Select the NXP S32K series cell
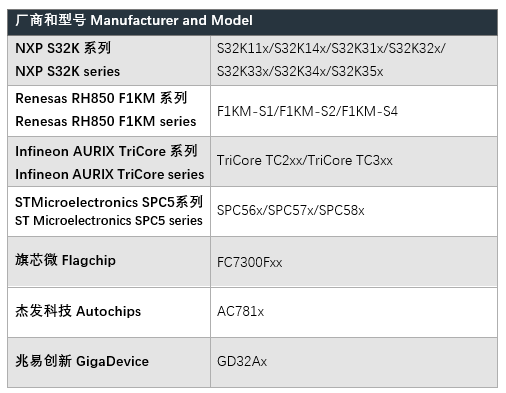This screenshot has width=506, height=393. tap(109, 60)
